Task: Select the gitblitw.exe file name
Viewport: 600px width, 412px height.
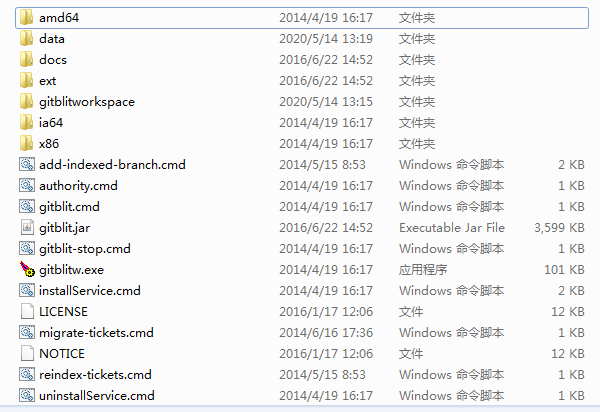Action: pos(71,270)
